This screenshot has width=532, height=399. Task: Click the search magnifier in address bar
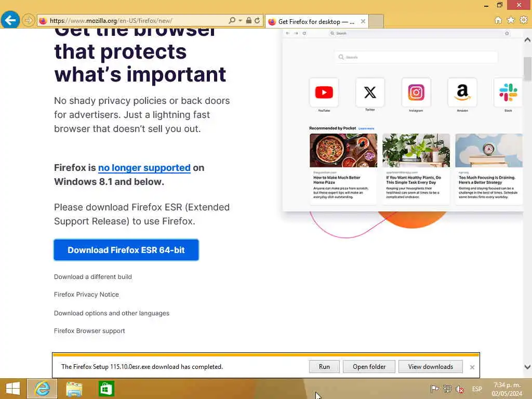pyautogui.click(x=232, y=21)
